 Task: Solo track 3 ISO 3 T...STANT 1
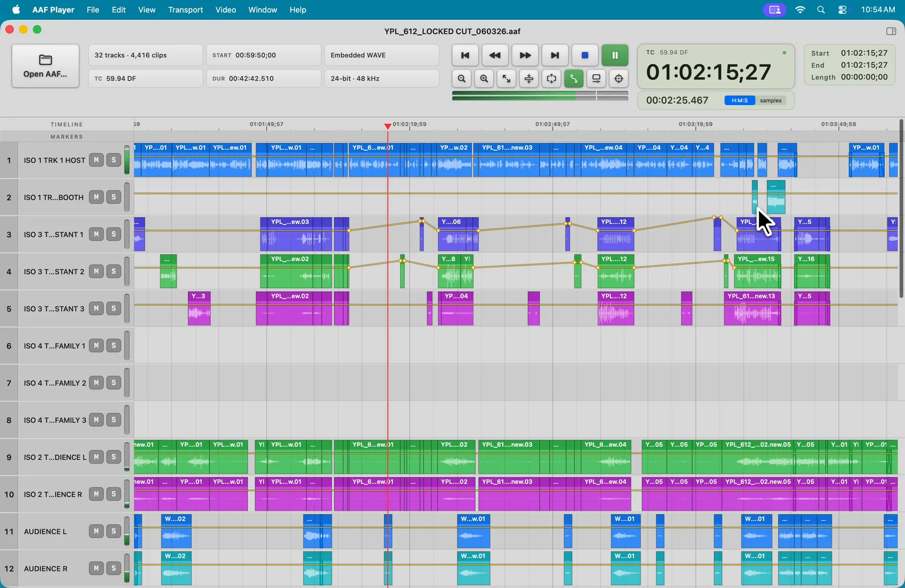pos(114,234)
